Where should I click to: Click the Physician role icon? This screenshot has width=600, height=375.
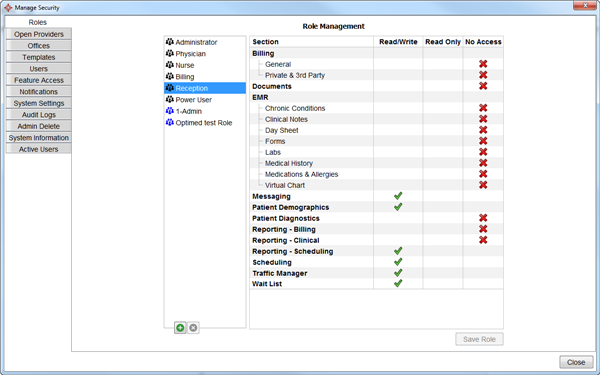coord(170,53)
